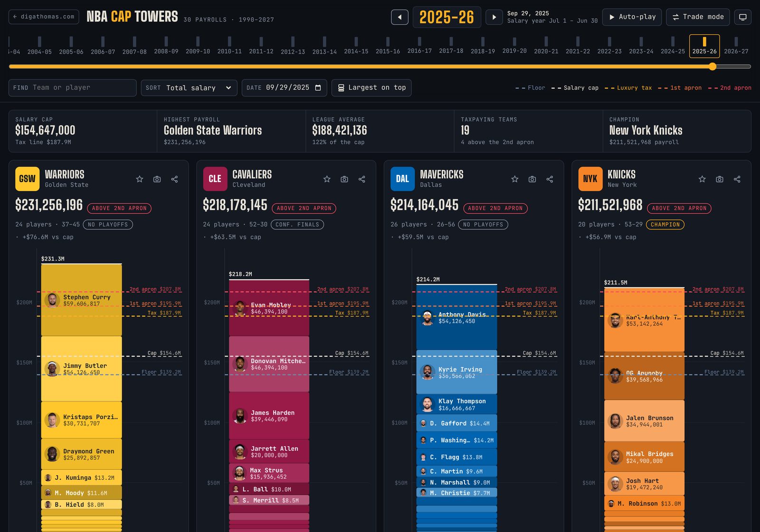
Task: Toggle the 1st apron line legend
Action: pyautogui.click(x=680, y=88)
